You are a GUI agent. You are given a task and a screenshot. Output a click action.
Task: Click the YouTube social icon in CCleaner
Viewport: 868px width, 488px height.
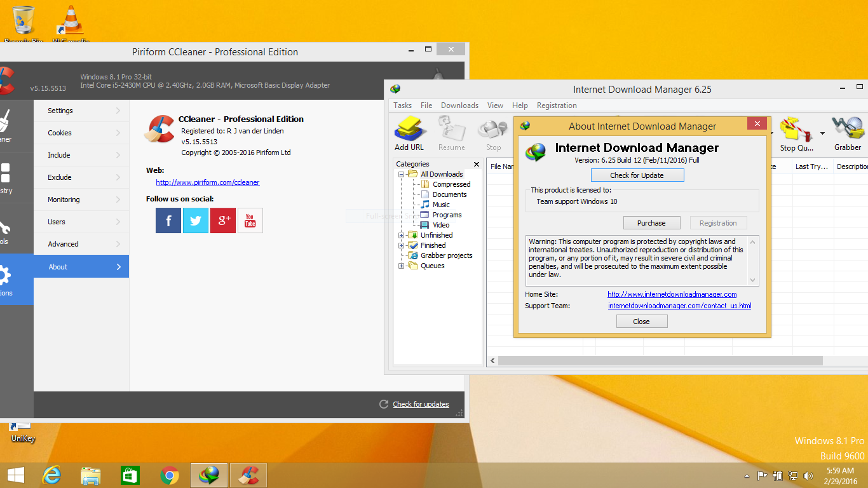pyautogui.click(x=250, y=220)
